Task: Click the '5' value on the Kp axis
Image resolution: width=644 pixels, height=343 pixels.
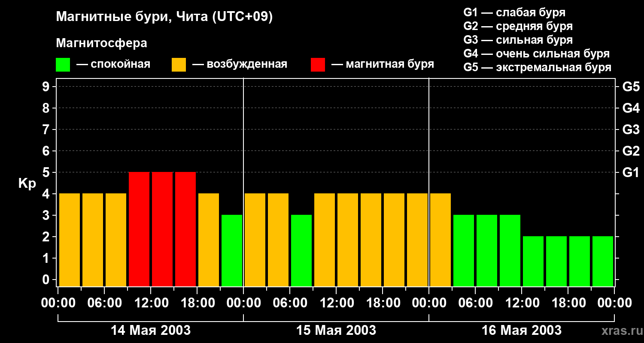Action: click(x=47, y=172)
